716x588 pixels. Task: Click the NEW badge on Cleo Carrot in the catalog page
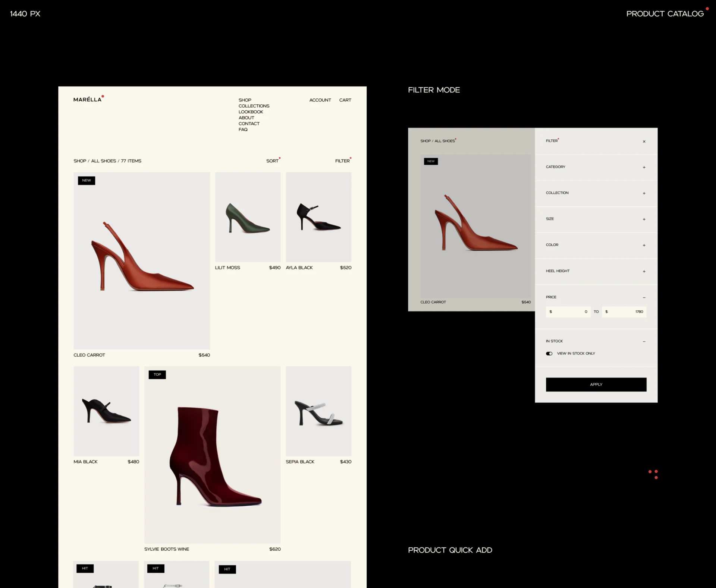coord(87,180)
